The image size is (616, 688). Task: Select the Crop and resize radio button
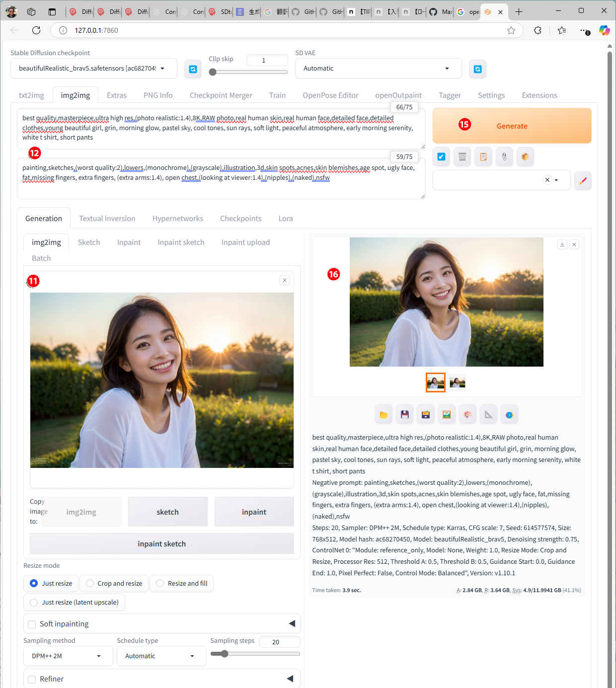(90, 583)
